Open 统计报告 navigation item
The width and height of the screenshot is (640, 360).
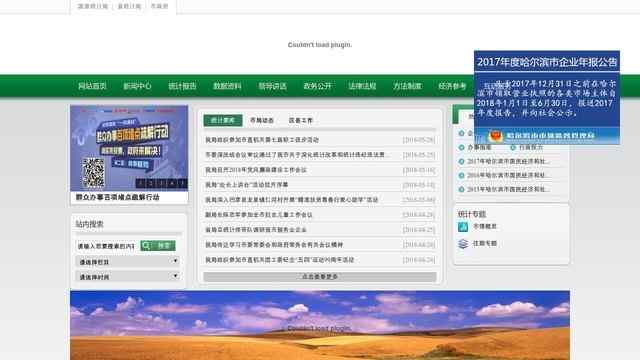(182, 86)
